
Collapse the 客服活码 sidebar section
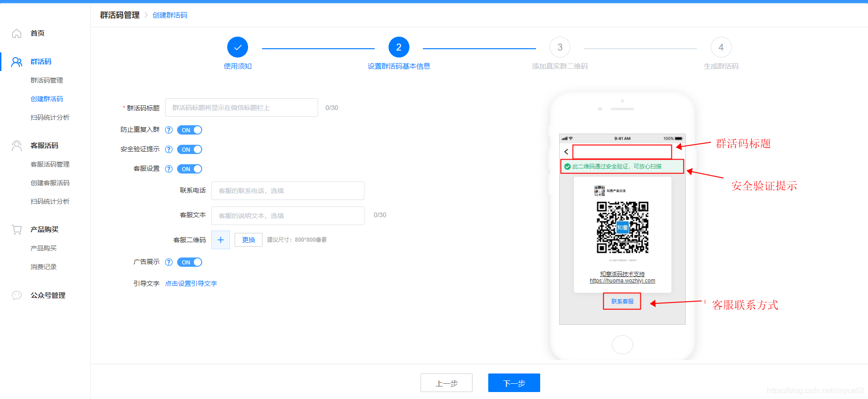pyautogui.click(x=45, y=146)
